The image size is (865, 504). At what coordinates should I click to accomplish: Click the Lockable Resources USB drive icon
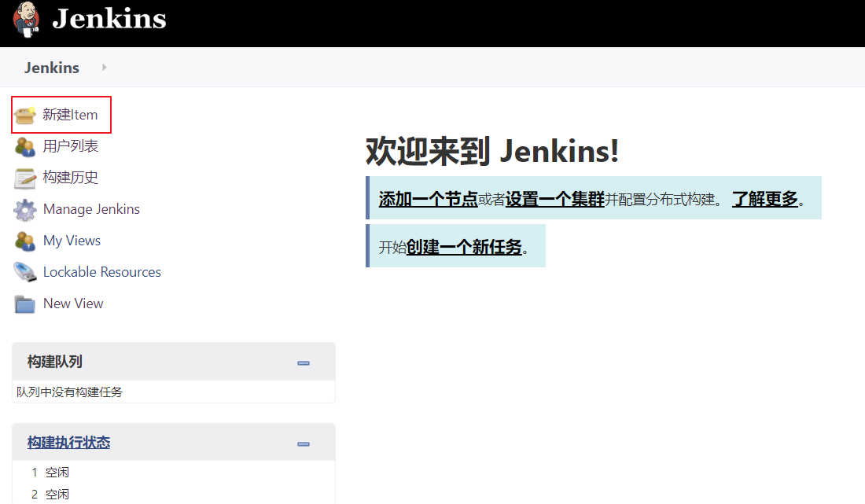[25, 272]
